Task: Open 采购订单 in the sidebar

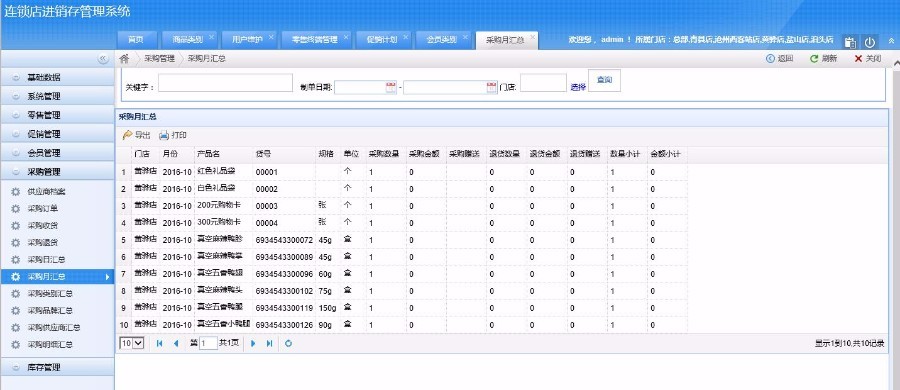Action: pyautogui.click(x=57, y=208)
